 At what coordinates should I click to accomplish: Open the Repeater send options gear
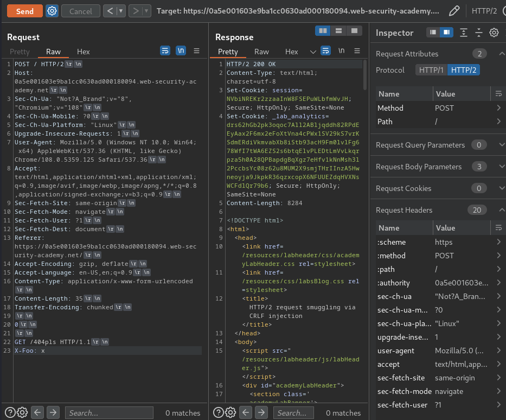tap(52, 11)
